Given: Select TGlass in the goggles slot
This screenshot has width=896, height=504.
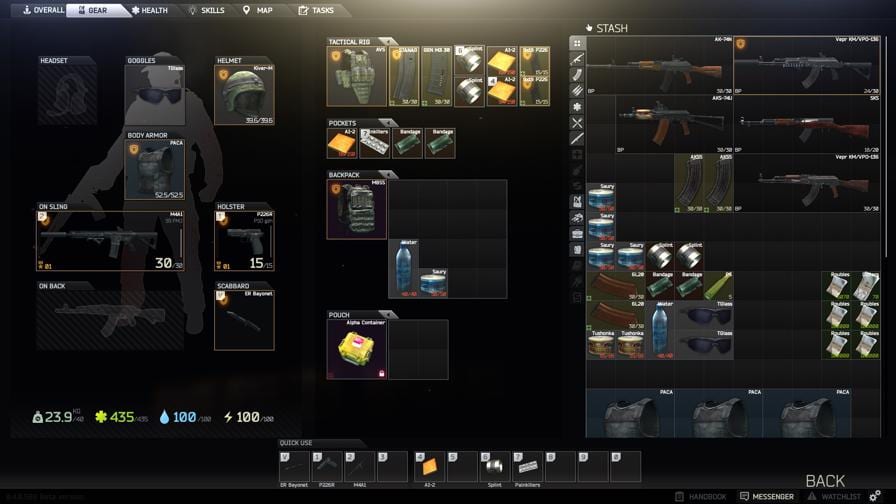Looking at the screenshot, I should pos(155,94).
